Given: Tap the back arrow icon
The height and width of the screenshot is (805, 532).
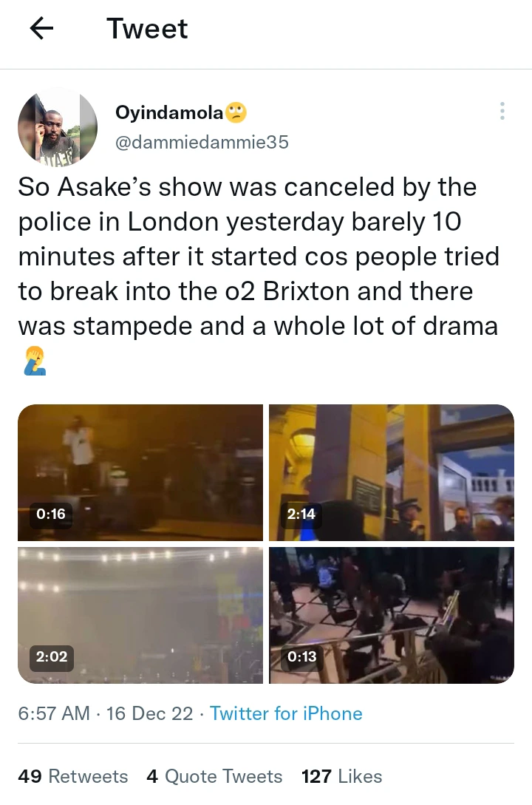Looking at the screenshot, I should 41,28.
